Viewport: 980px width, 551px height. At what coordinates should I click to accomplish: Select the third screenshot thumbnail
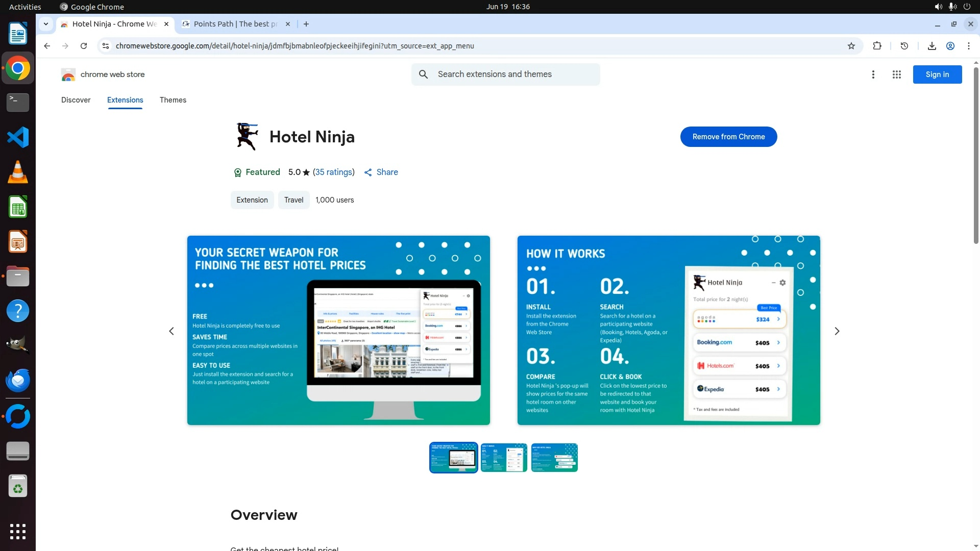[554, 458]
